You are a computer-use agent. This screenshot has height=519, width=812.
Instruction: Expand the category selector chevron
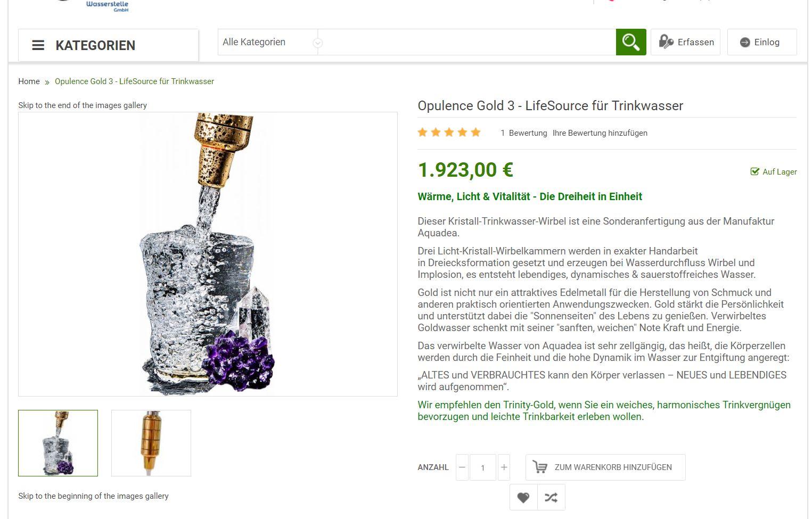pos(317,42)
